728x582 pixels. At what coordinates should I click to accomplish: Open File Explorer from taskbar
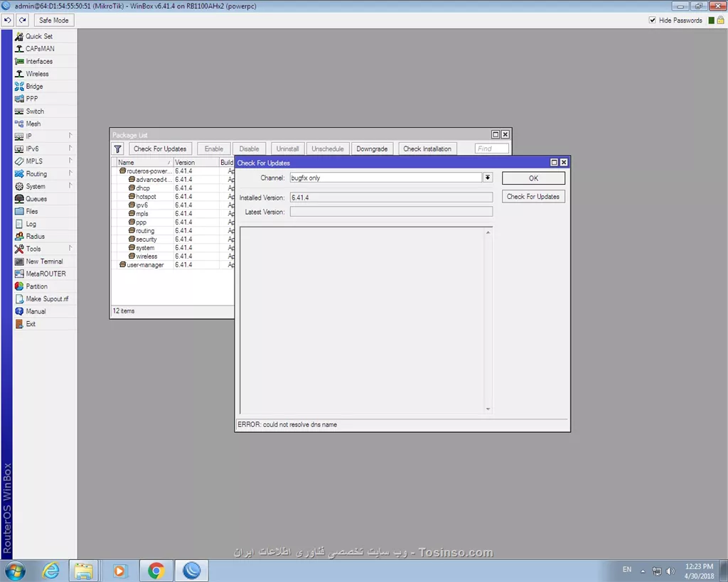tap(84, 571)
